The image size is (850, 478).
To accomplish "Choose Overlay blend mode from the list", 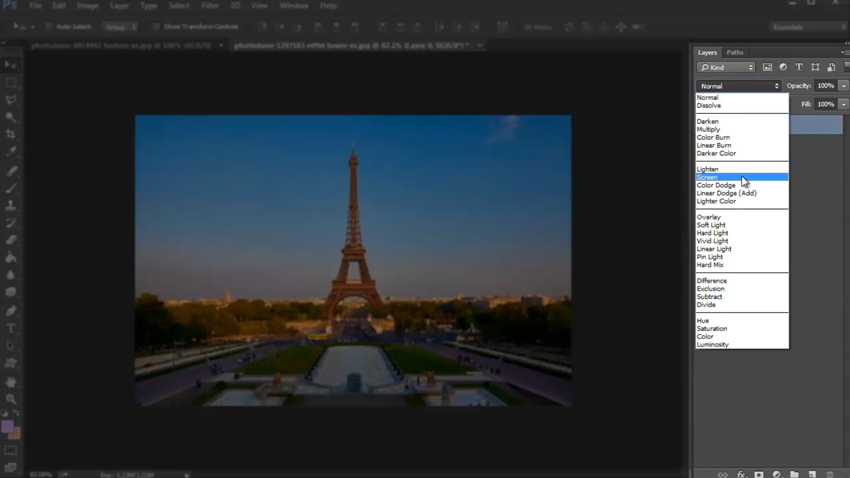I will click(x=709, y=217).
